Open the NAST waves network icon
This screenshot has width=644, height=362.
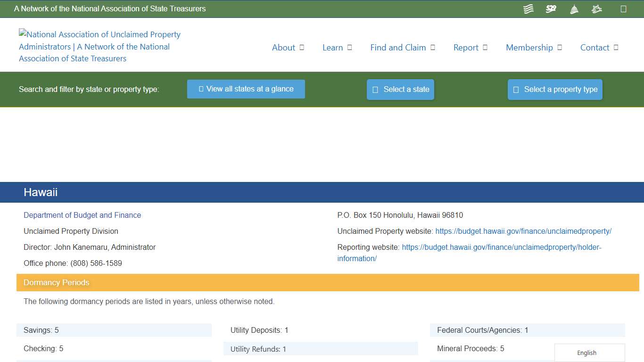(528, 8)
